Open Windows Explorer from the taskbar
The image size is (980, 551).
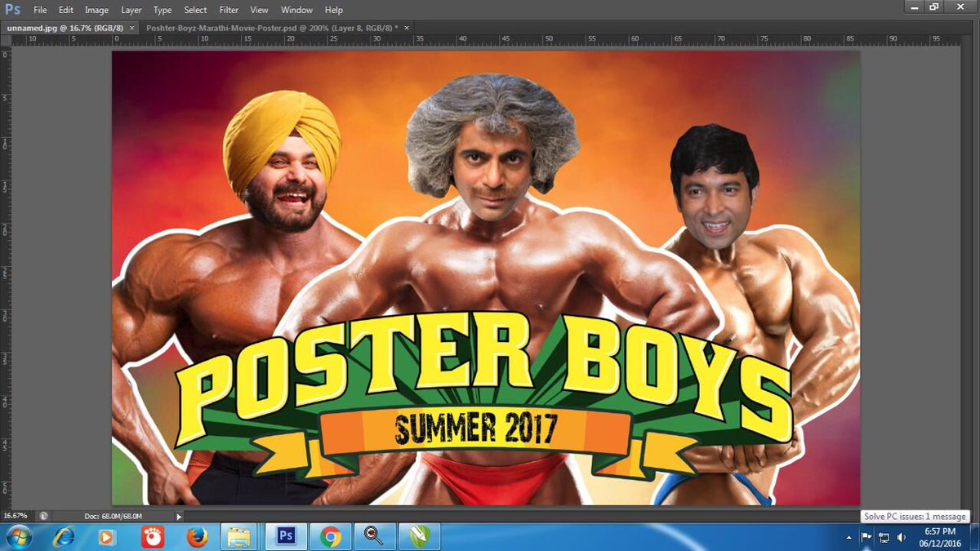point(240,536)
